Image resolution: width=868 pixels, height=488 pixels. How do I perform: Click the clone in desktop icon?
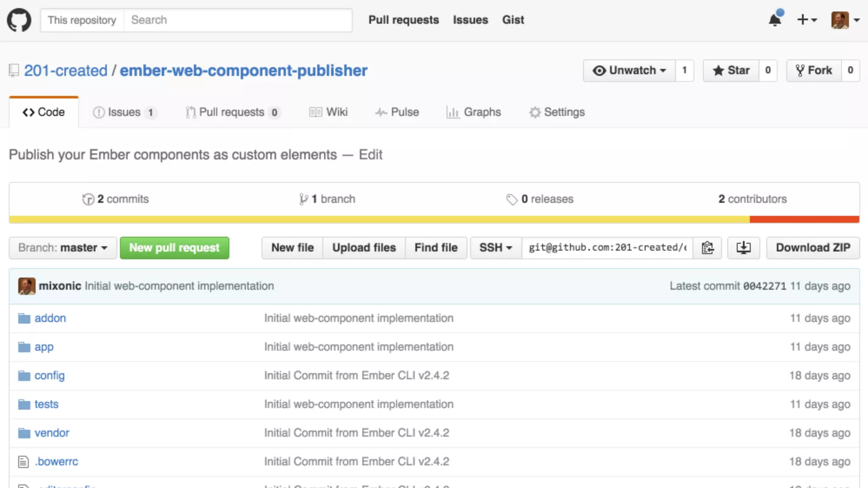(x=743, y=248)
